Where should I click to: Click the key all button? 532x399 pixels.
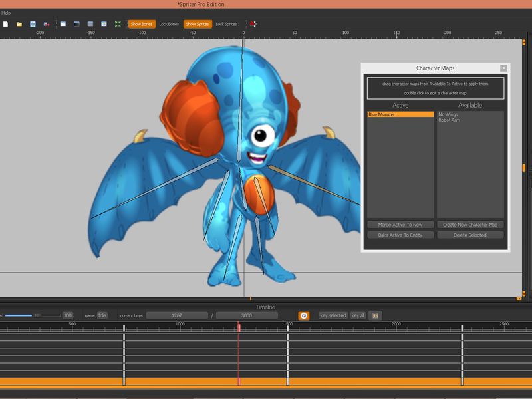[x=358, y=315]
